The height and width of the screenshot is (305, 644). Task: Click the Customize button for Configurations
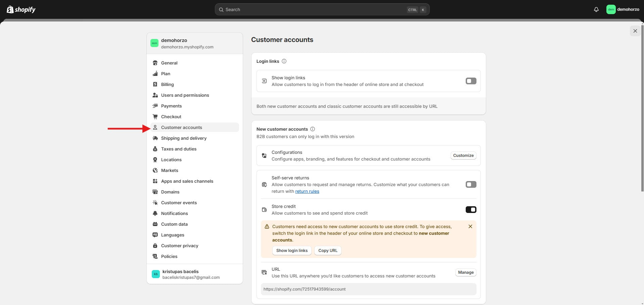(x=463, y=156)
